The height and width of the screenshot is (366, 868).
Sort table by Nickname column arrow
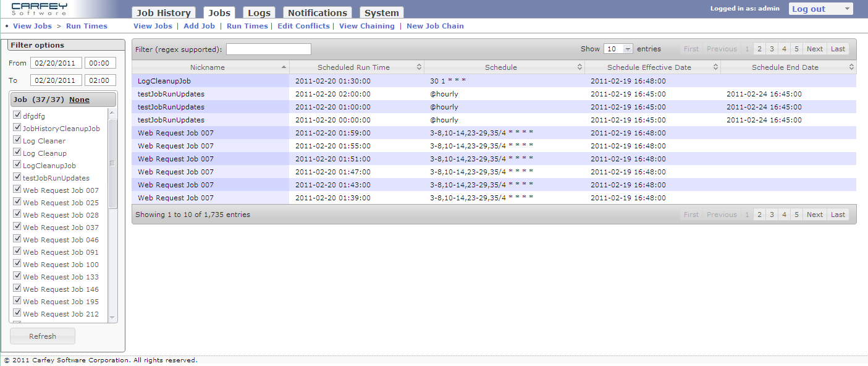coord(284,67)
